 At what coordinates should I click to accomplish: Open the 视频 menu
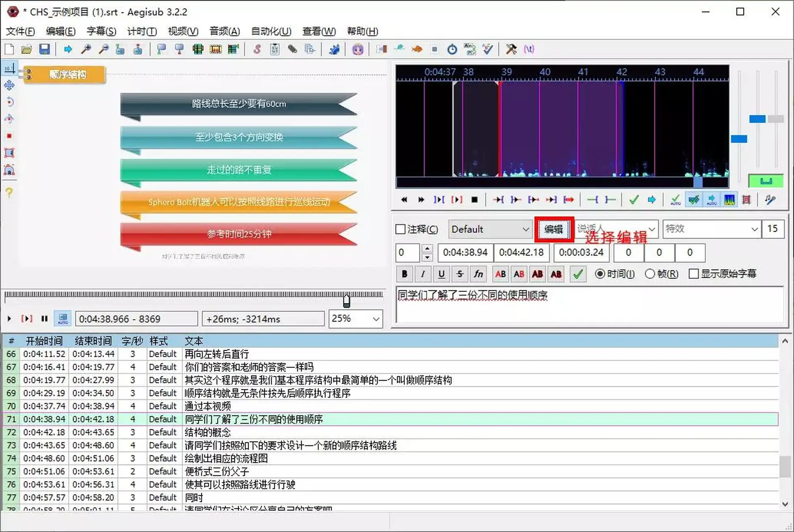pos(183,31)
